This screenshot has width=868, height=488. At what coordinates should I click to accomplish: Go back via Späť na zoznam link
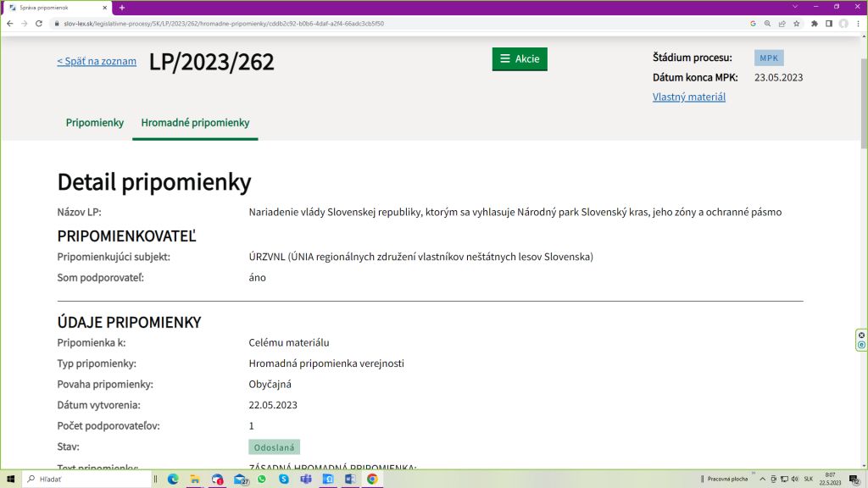pos(97,61)
